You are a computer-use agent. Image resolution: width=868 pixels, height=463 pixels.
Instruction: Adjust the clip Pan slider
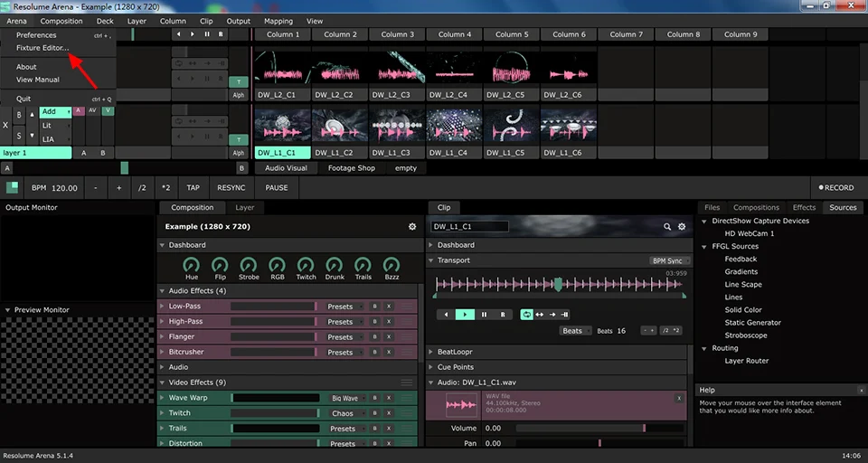pos(600,443)
